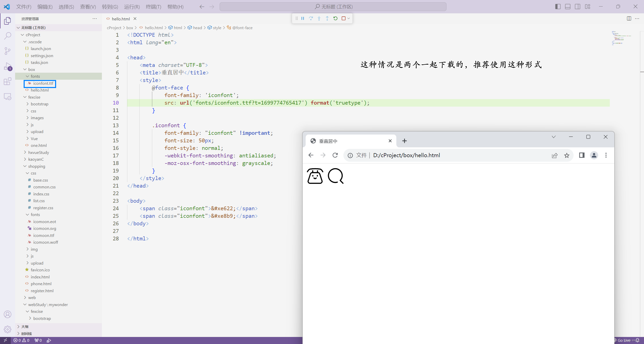Select the Source Control icon in sidebar

tap(8, 51)
